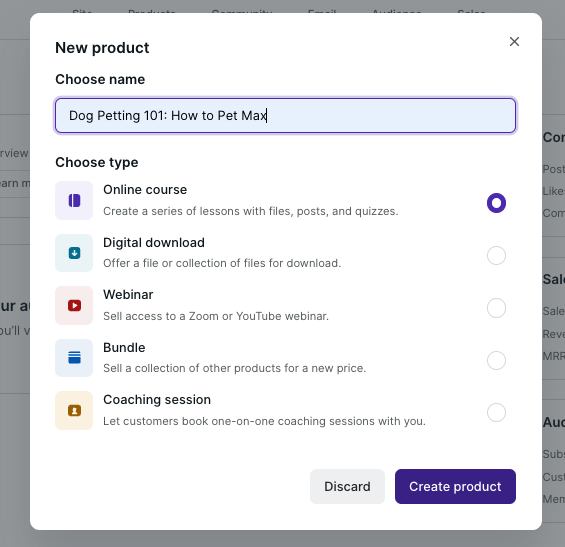
Task: Click the Online course title text
Action: (145, 190)
